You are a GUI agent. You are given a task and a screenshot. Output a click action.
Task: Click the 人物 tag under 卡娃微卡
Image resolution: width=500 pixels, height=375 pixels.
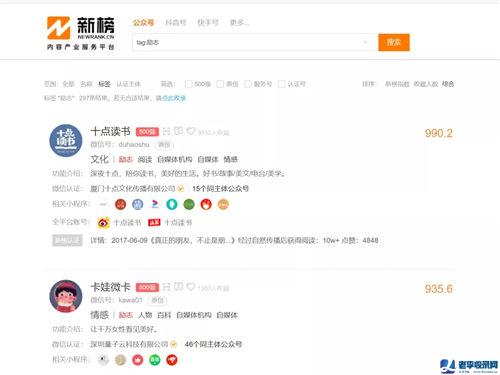point(145,315)
